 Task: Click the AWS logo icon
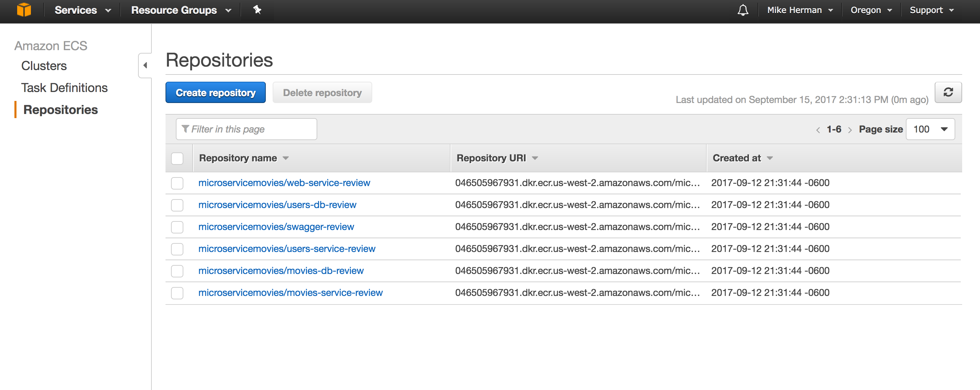coord(24,10)
